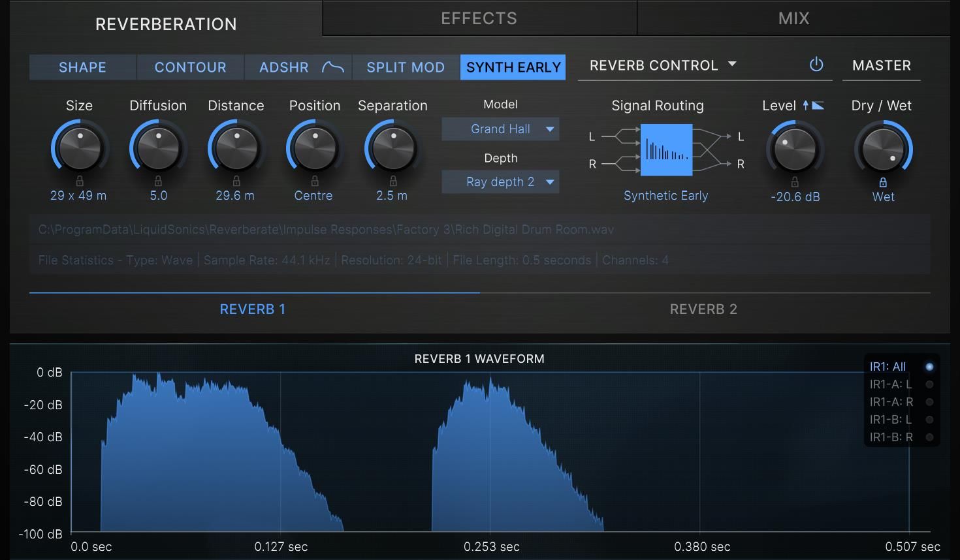Open the ADSHR sub-tab
The image size is (960, 560).
(x=298, y=67)
